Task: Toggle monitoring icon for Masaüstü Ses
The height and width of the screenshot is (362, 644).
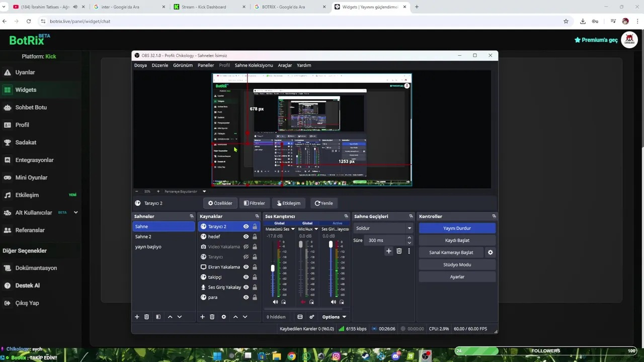Action: tap(284, 302)
